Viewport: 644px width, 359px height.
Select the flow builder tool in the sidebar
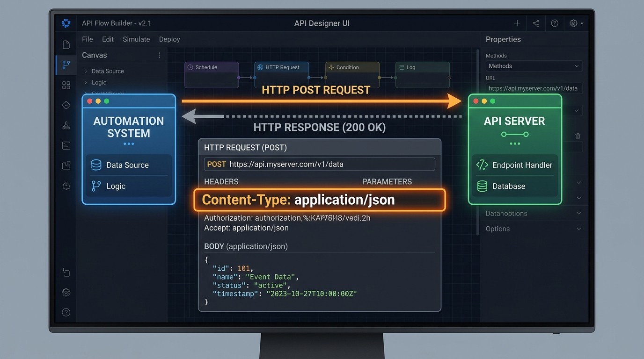pyautogui.click(x=66, y=65)
